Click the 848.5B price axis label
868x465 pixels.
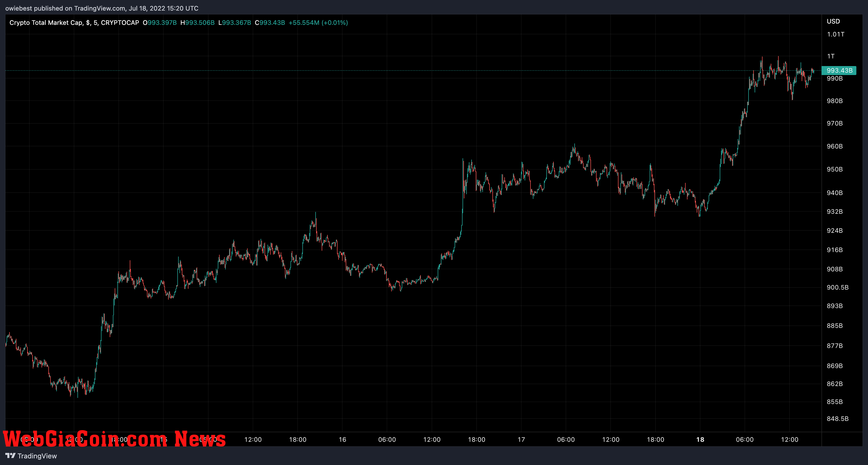[838, 418]
